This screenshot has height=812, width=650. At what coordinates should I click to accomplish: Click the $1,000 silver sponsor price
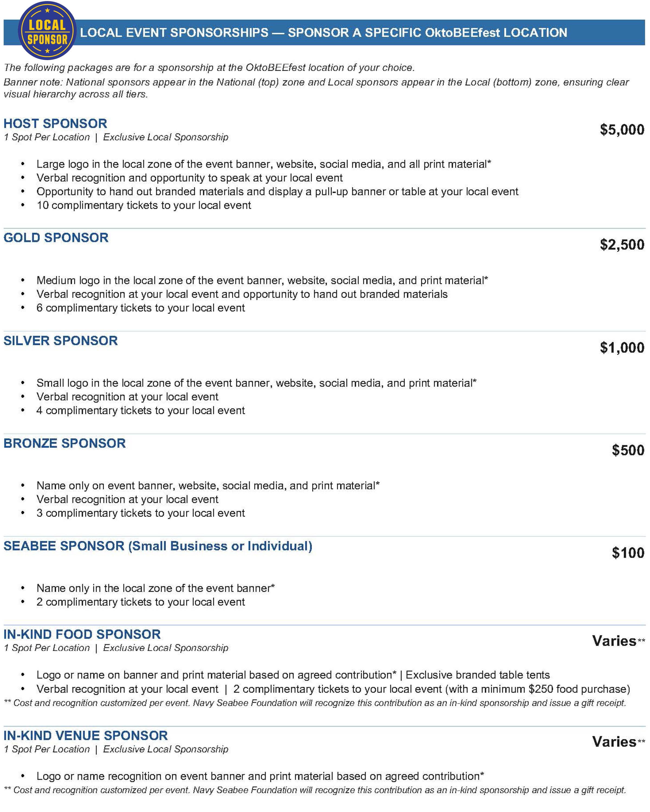tap(622, 347)
